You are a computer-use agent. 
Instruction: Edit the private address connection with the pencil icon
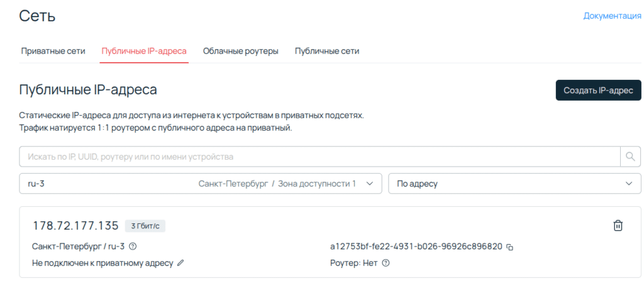(x=180, y=263)
